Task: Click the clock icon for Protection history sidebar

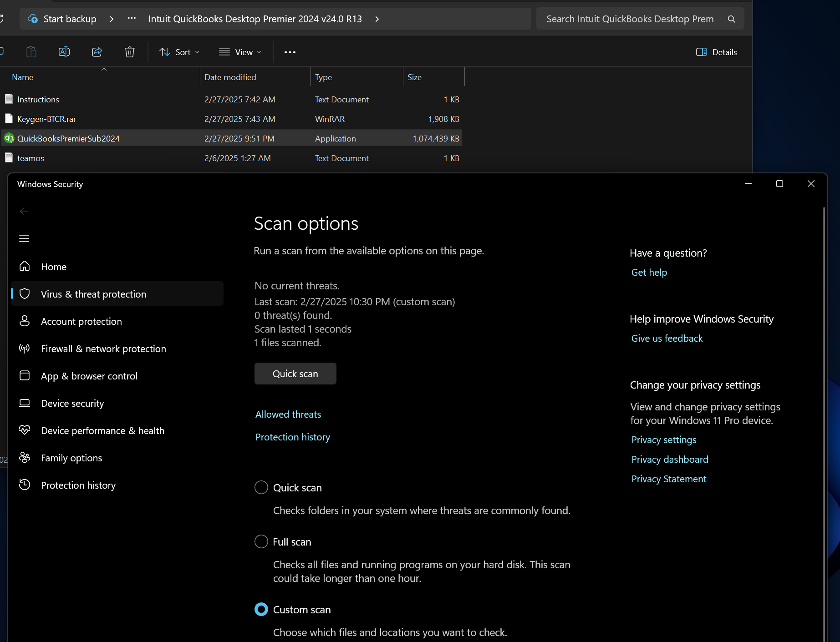Action: (25, 485)
